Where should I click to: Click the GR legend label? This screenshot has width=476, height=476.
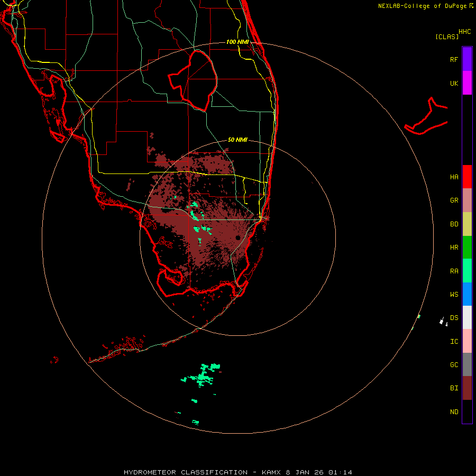pyautogui.click(x=454, y=200)
